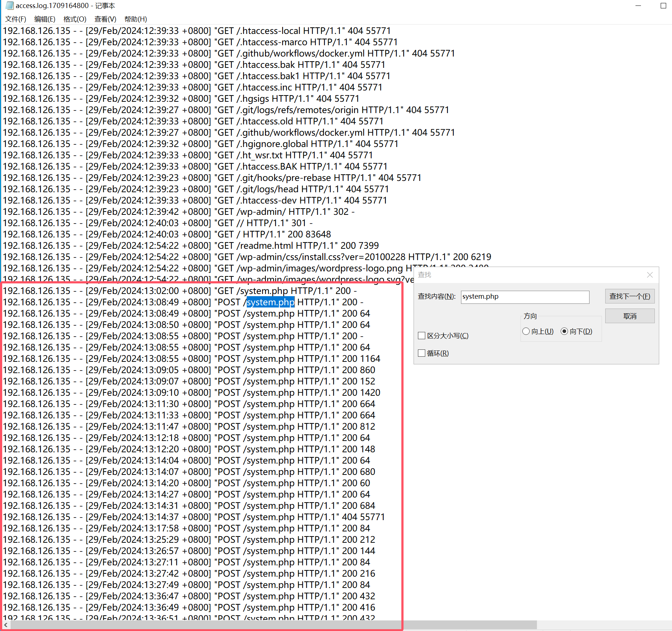Click the GET /readme.html log line
Viewport: 672px width, 631px height.
coord(191,246)
